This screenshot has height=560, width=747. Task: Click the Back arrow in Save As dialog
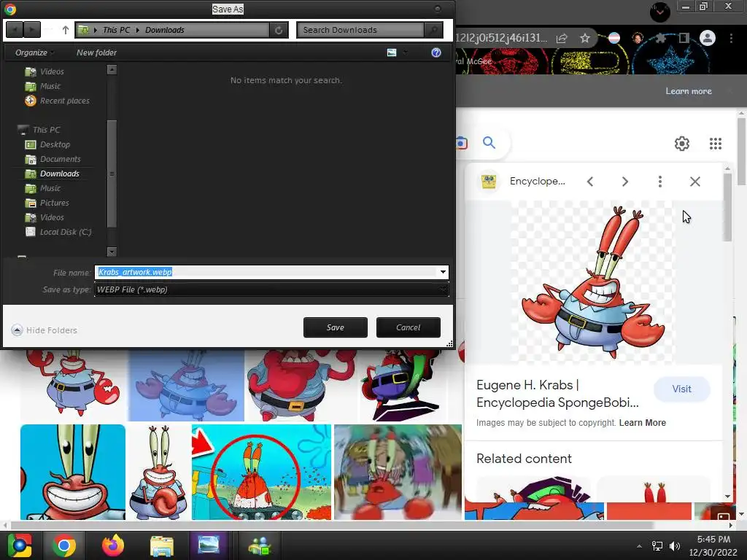click(15, 30)
